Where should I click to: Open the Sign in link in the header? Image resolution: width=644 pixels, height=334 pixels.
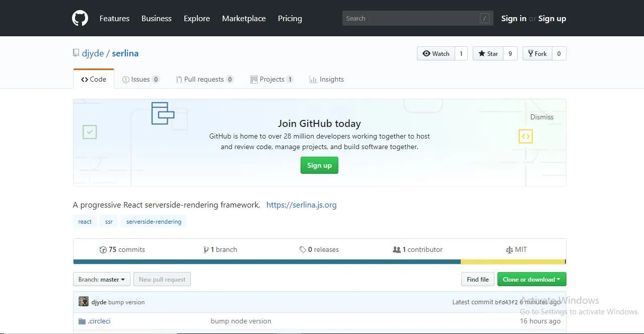click(x=514, y=18)
